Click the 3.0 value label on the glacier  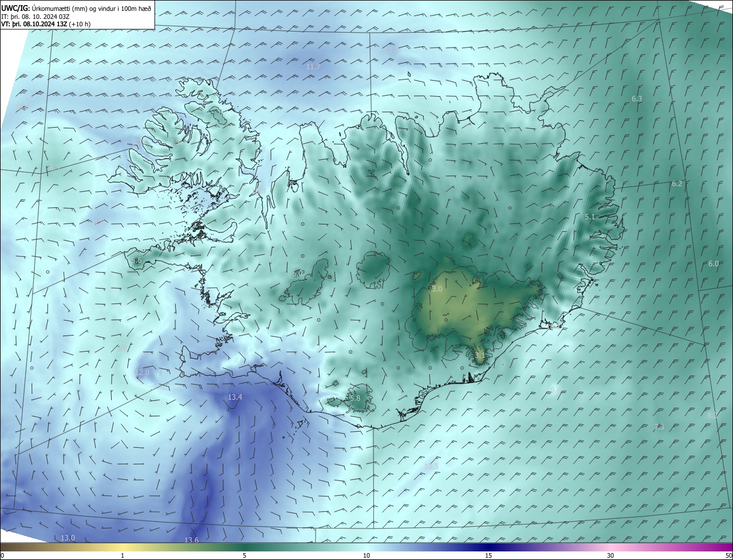point(437,289)
